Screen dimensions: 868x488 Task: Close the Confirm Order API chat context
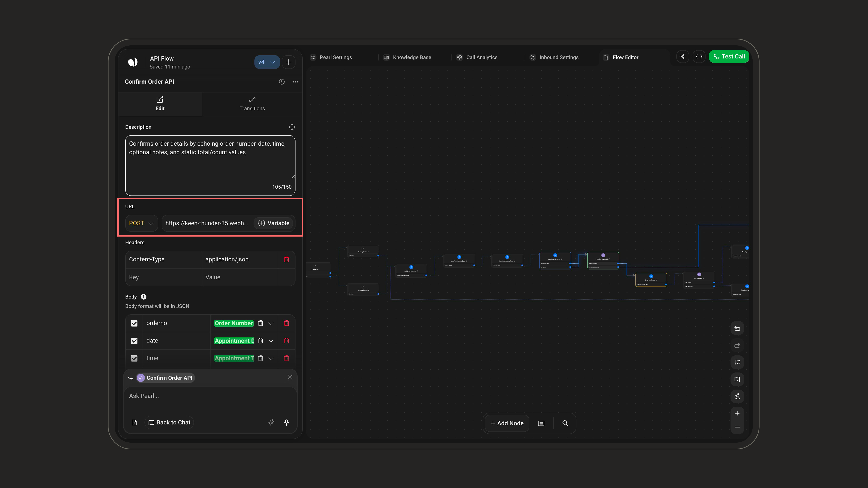(x=290, y=377)
